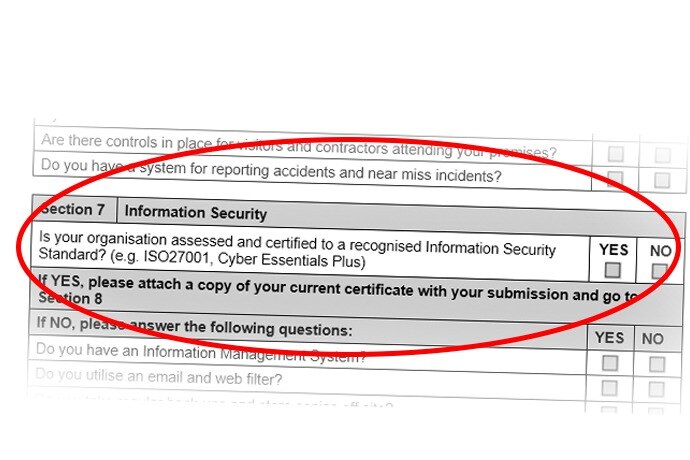690x460 pixels.
Task: Tick YES checkbox for Information Security Standard certification
Action: (x=613, y=270)
